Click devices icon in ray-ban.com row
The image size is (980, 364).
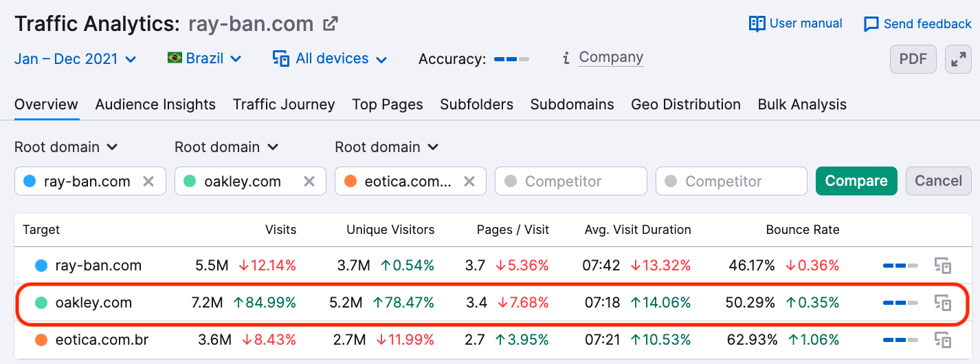(x=942, y=266)
